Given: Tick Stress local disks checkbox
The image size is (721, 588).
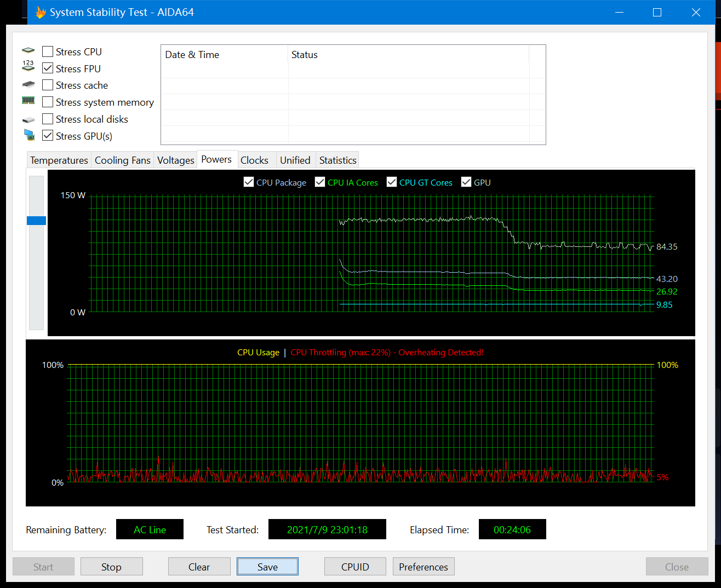Looking at the screenshot, I should [x=48, y=119].
